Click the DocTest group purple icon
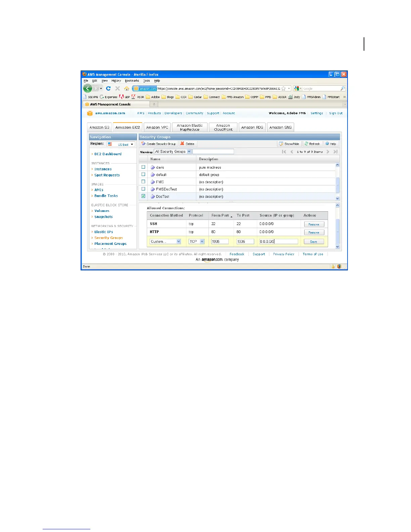411x532 pixels. pyautogui.click(x=153, y=196)
